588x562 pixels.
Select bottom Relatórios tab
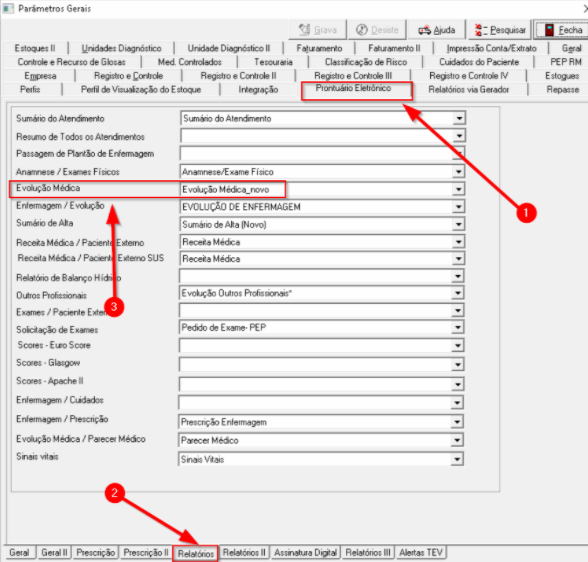[195, 553]
